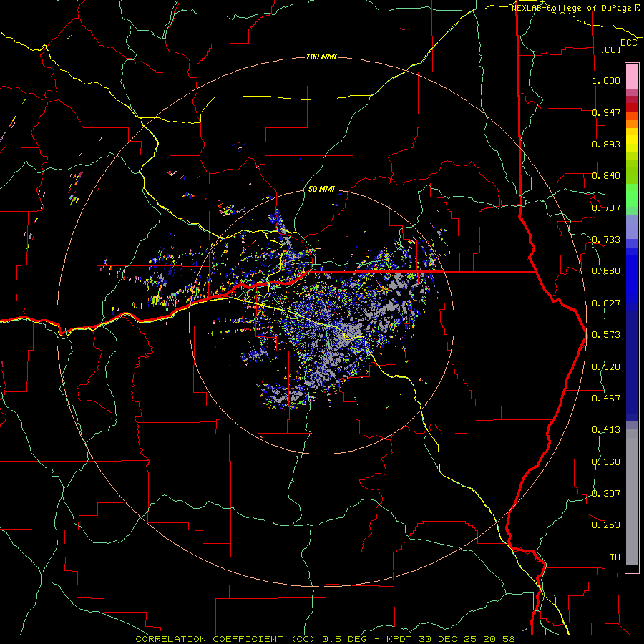This screenshot has width=644, height=644.
Task: Click the 0.627 legend value
Action: coord(606,303)
